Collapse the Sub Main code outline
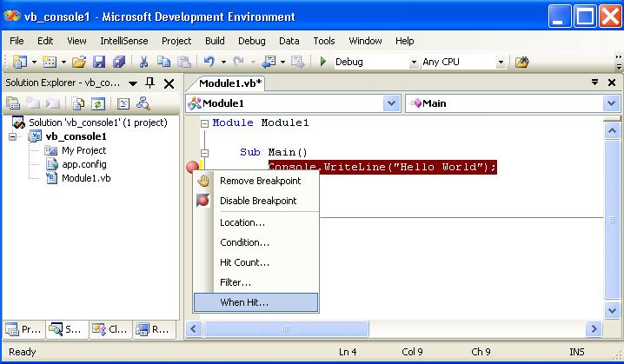 [204, 153]
